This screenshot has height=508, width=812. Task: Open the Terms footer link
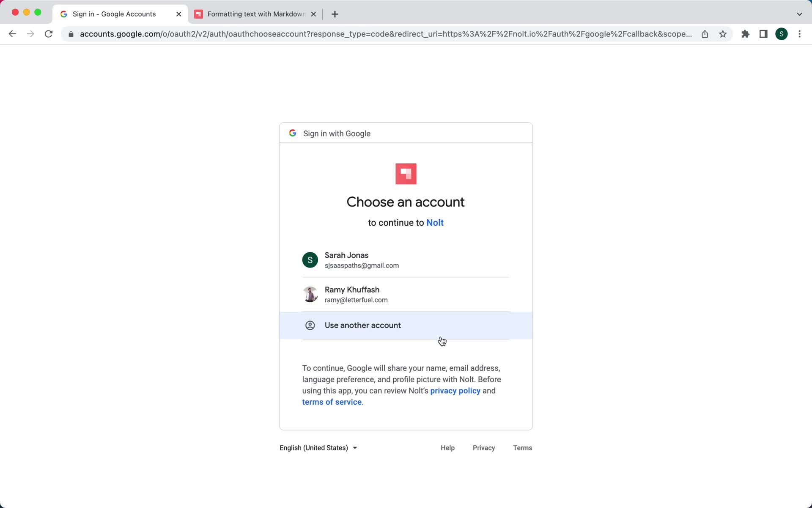pyautogui.click(x=522, y=448)
